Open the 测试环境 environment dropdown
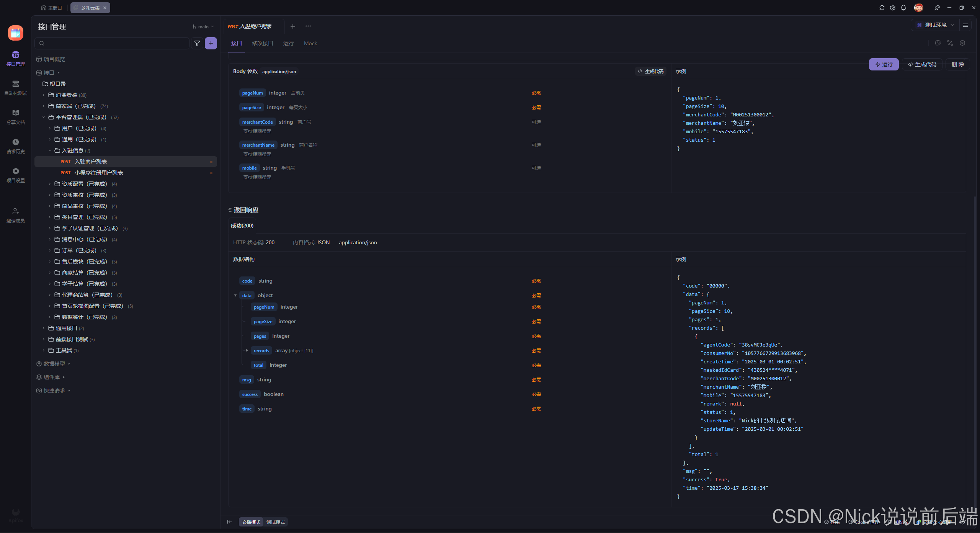Image resolution: width=980 pixels, height=533 pixels. 936,25
